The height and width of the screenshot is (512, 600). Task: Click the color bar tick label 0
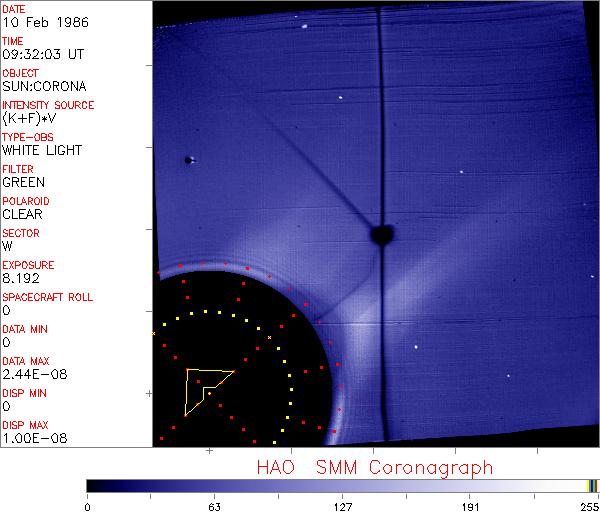pyautogui.click(x=88, y=507)
